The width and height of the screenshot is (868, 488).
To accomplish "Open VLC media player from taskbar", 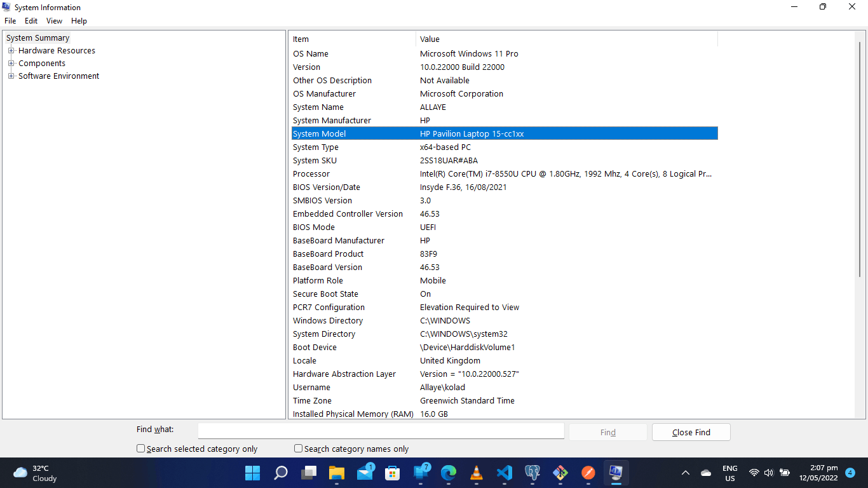I will (477, 473).
